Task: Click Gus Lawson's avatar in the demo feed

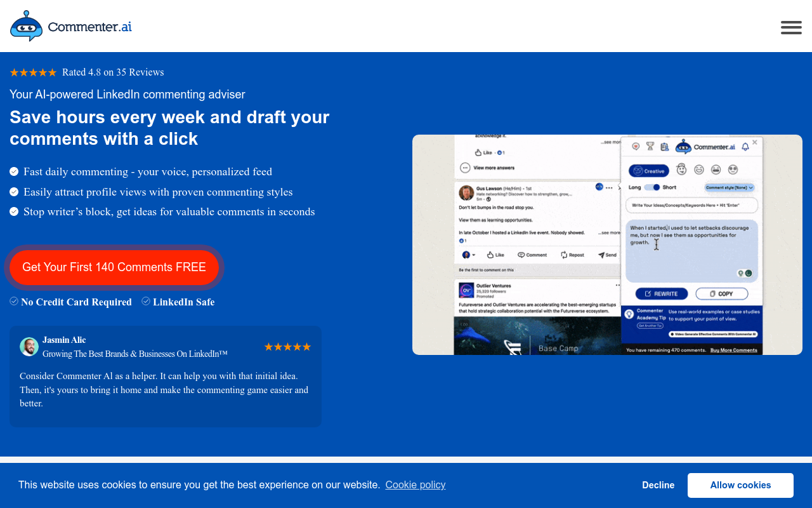Action: pos(466,192)
